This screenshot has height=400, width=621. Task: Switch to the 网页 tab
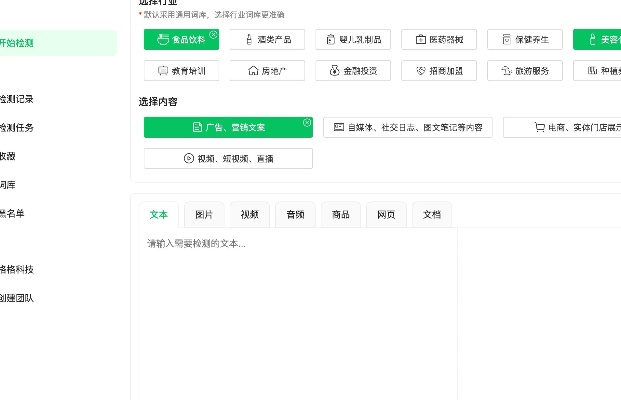(x=387, y=215)
